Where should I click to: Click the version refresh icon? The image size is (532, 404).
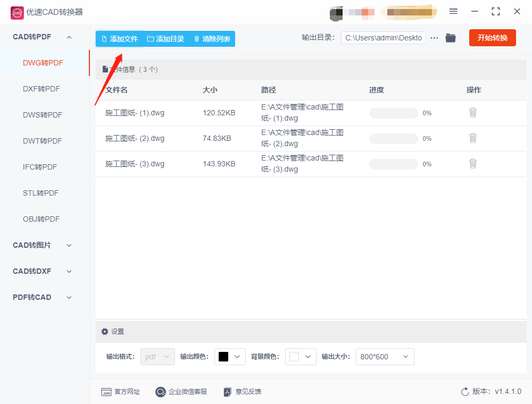click(x=465, y=392)
